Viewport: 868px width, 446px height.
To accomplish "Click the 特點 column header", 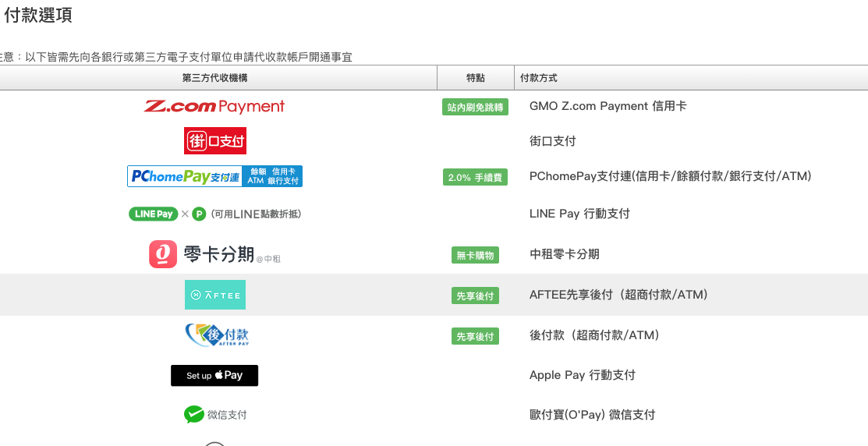I will click(476, 78).
